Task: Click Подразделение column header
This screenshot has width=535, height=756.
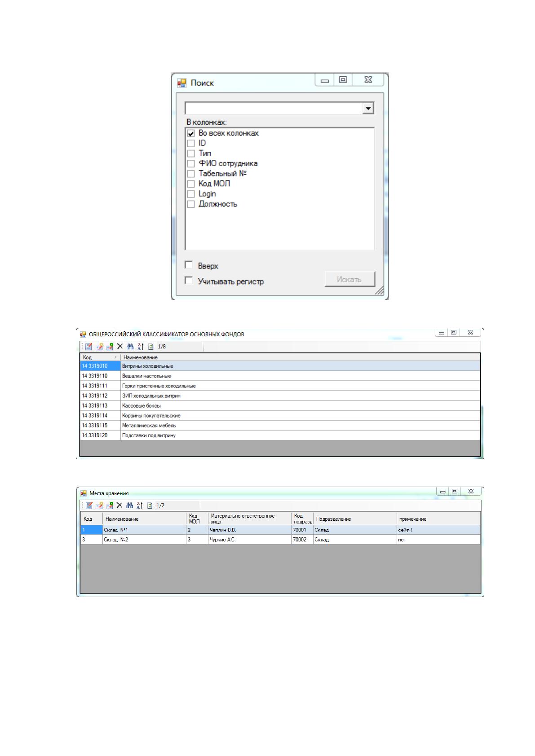Action: coord(355,519)
